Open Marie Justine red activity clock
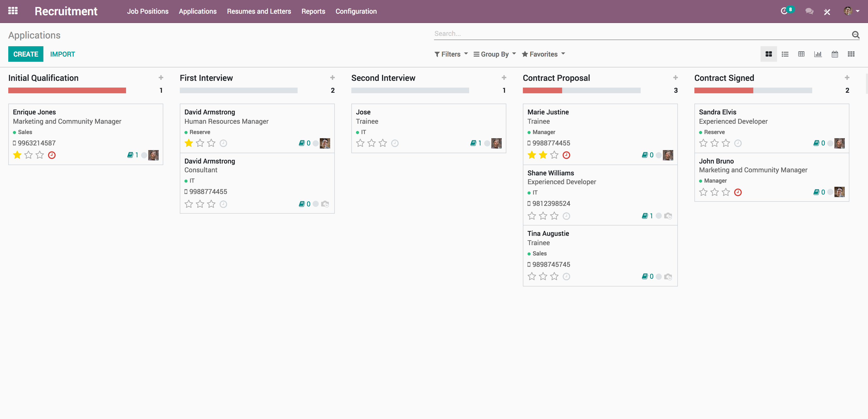 point(566,155)
